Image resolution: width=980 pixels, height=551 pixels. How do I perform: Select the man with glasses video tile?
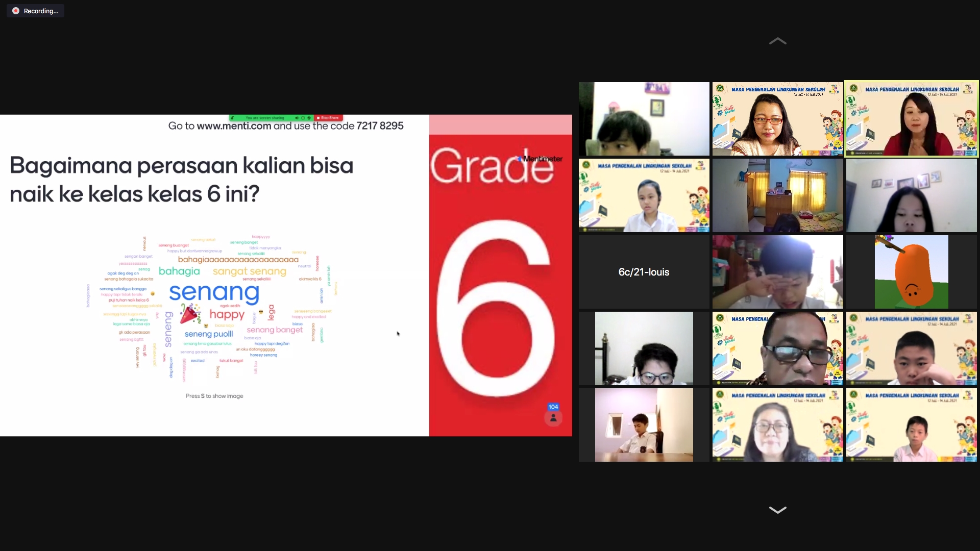pyautogui.click(x=777, y=348)
